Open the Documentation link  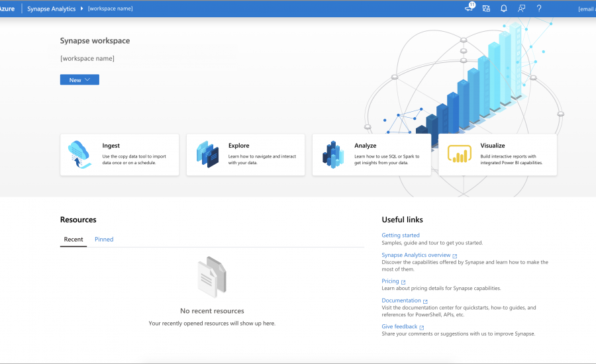(x=401, y=300)
